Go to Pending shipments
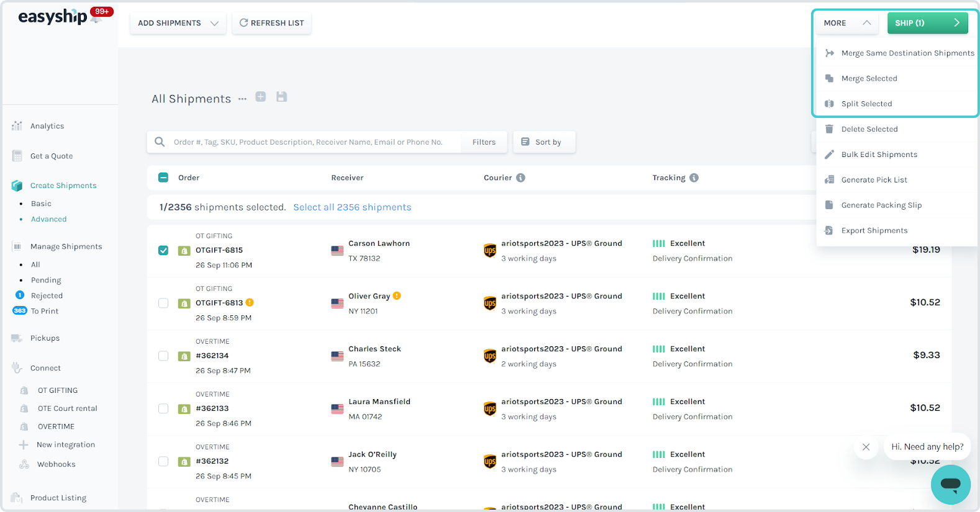Screen dimensions: 980x512 coord(46,281)
